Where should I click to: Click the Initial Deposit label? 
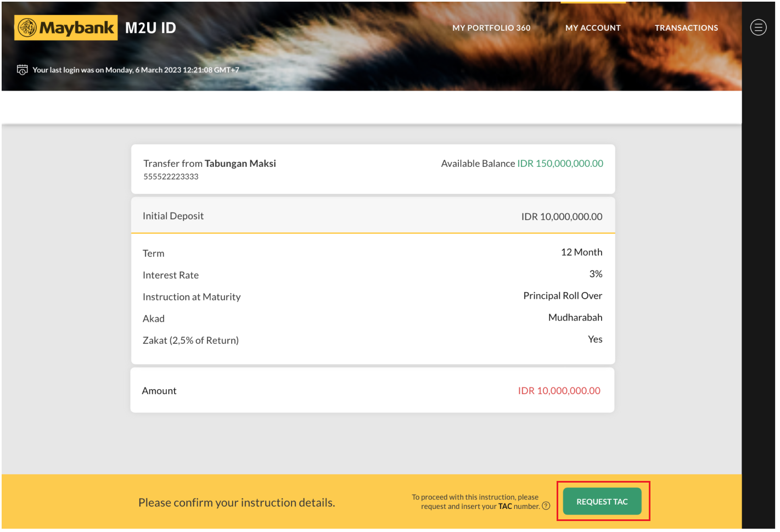coord(173,216)
